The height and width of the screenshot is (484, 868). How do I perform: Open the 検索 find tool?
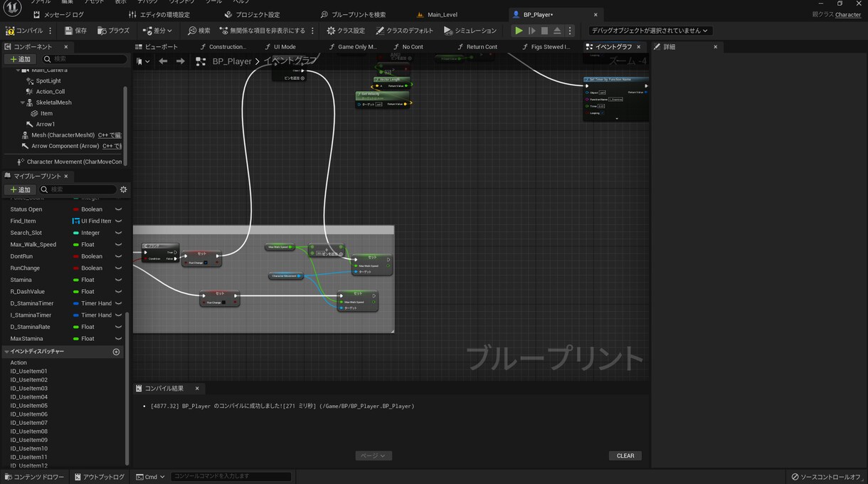199,31
